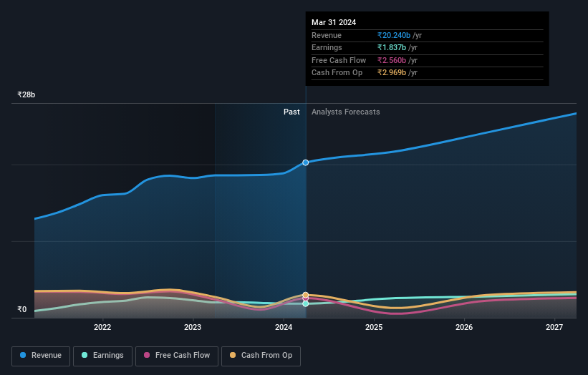Image resolution: width=588 pixels, height=375 pixels.
Task: Click the Revenue data point marker on Mar 31 2024
Action: pyautogui.click(x=306, y=162)
